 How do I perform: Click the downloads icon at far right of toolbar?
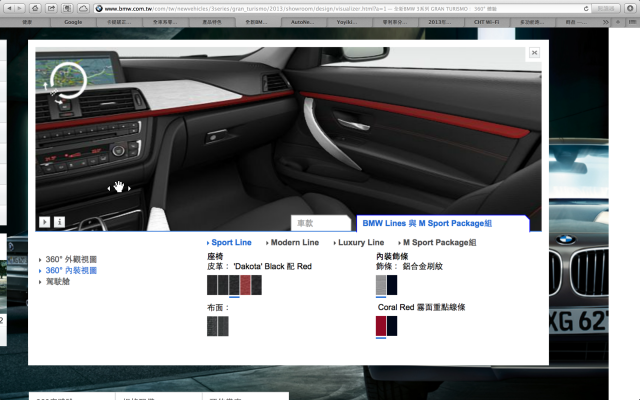point(629,8)
